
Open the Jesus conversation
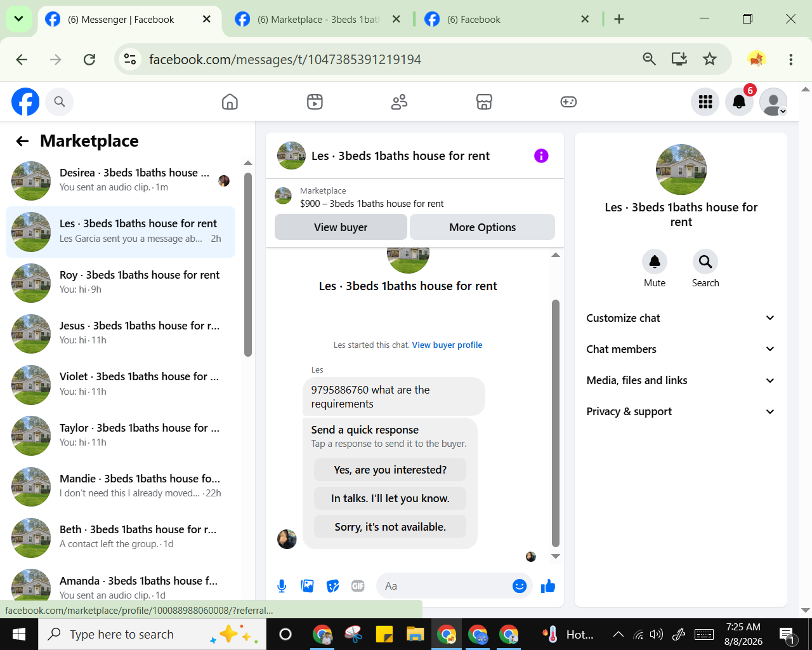click(121, 333)
